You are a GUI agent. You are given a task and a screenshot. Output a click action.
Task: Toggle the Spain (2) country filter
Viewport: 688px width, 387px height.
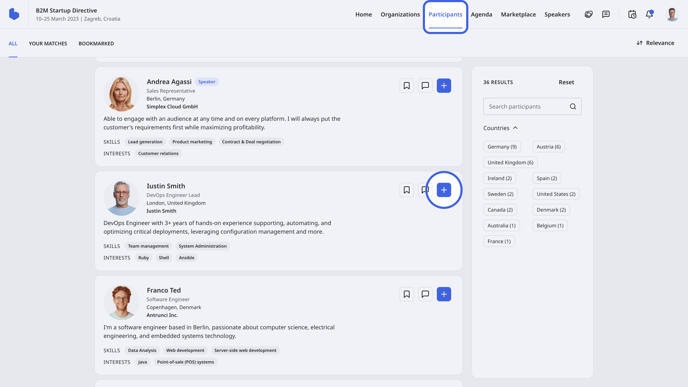point(547,178)
